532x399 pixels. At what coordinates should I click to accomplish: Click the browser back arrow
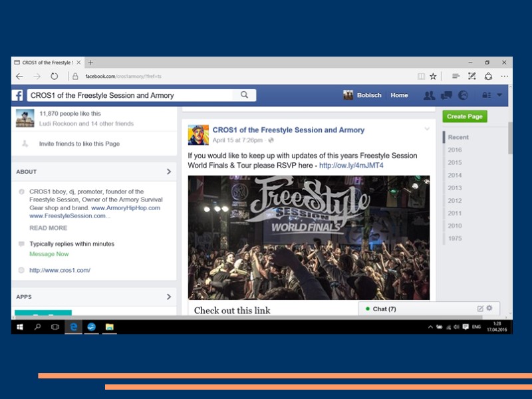click(x=20, y=76)
